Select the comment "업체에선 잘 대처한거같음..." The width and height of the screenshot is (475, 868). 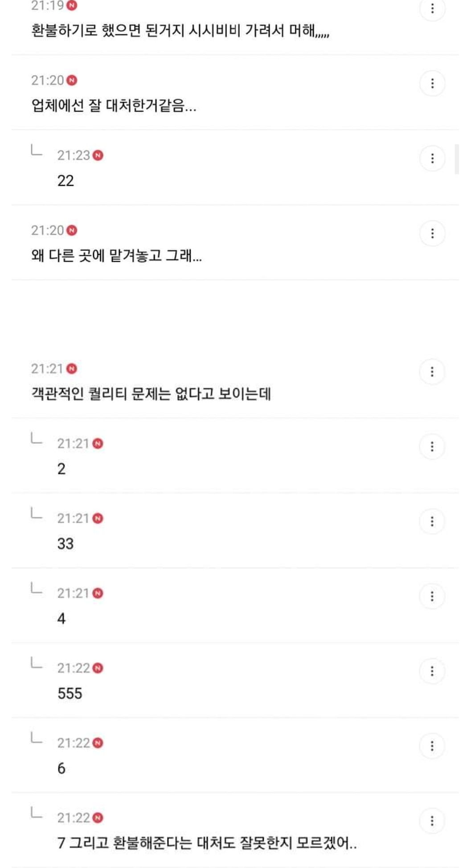(114, 106)
